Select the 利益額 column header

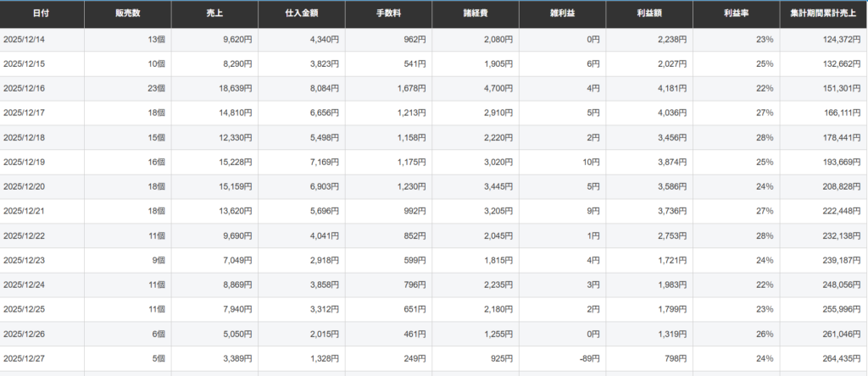click(648, 14)
